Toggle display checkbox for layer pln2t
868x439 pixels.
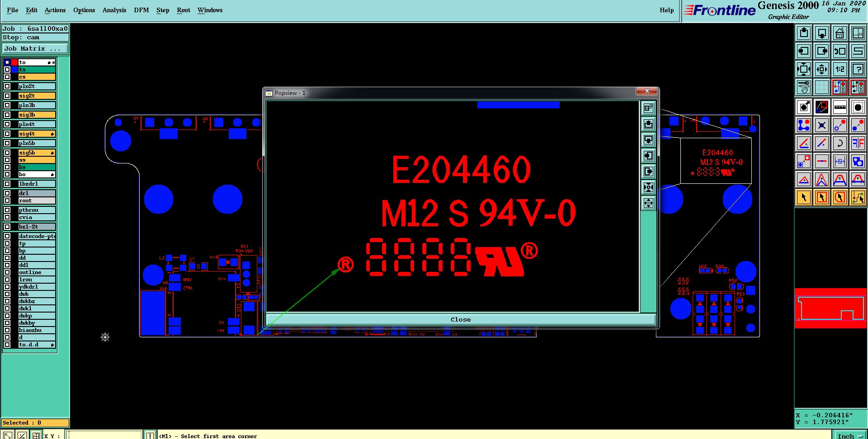(x=7, y=86)
